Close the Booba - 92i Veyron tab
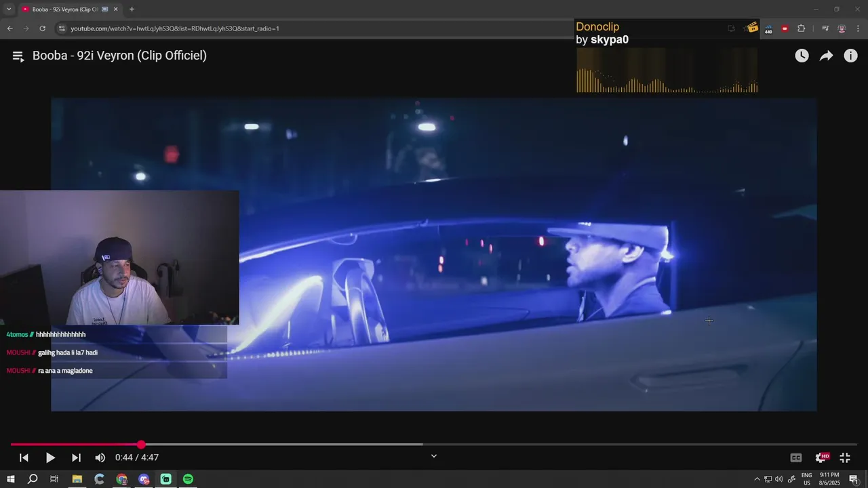 click(x=115, y=9)
